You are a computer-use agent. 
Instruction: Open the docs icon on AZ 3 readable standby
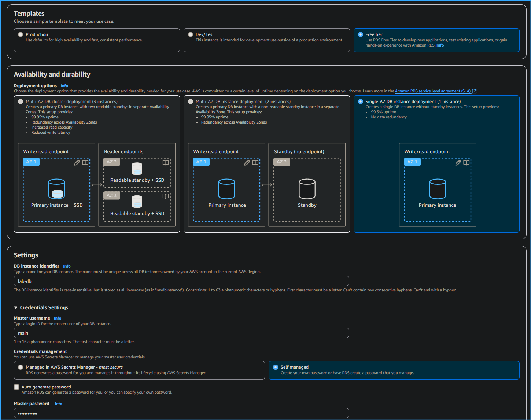coord(166,196)
